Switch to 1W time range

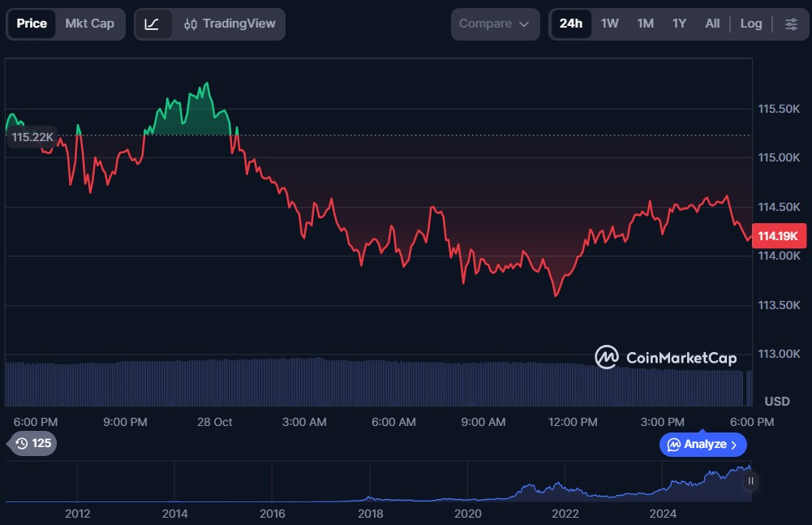tap(609, 24)
